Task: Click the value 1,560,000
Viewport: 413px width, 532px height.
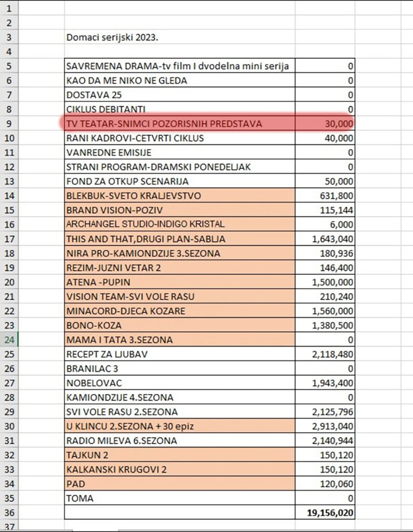Action: pyautogui.click(x=332, y=311)
